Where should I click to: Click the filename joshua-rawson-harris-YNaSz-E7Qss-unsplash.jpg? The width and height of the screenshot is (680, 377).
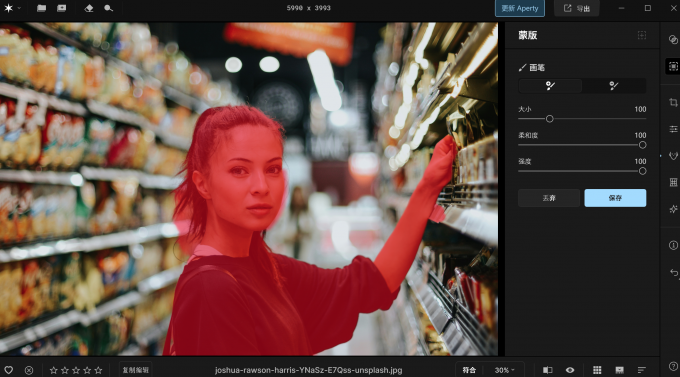point(308,370)
